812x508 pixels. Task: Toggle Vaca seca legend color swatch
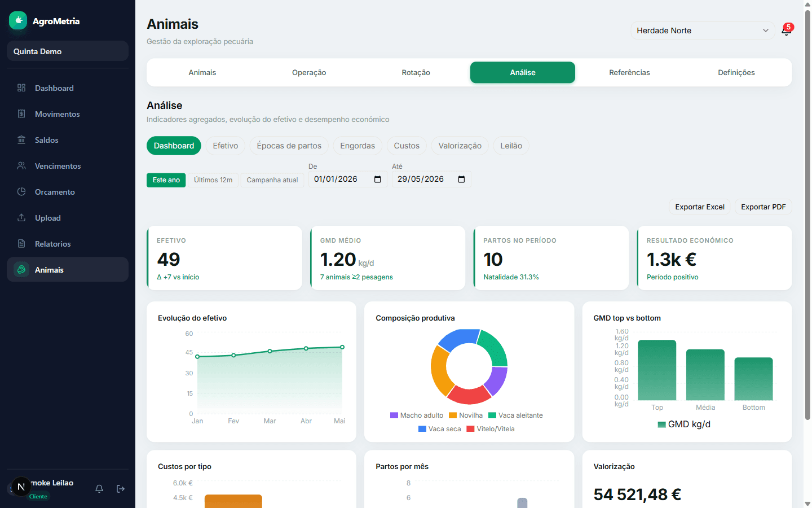[422, 429]
